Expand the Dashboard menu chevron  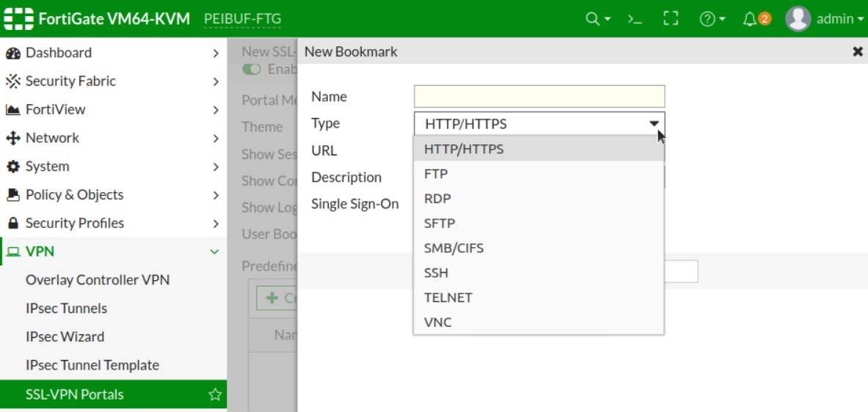pyautogui.click(x=215, y=53)
